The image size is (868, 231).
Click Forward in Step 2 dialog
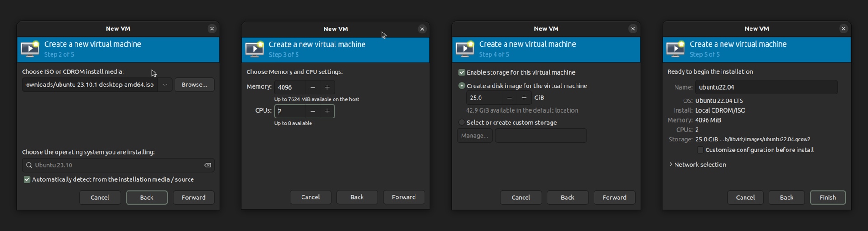point(193,198)
